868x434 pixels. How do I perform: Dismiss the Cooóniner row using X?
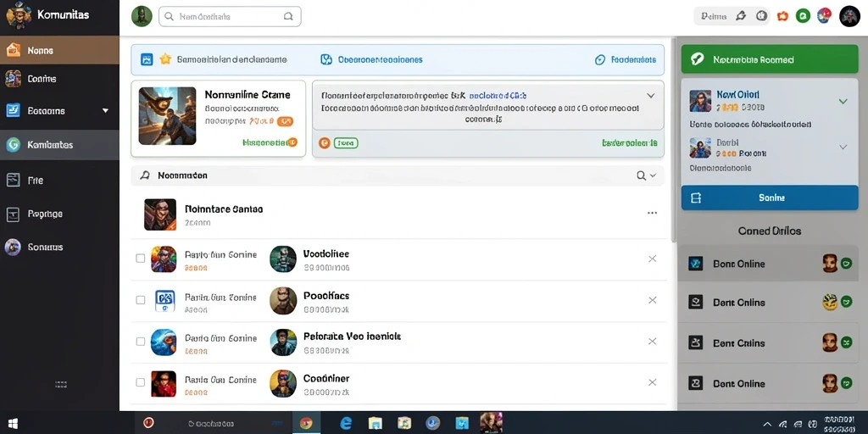click(x=653, y=382)
